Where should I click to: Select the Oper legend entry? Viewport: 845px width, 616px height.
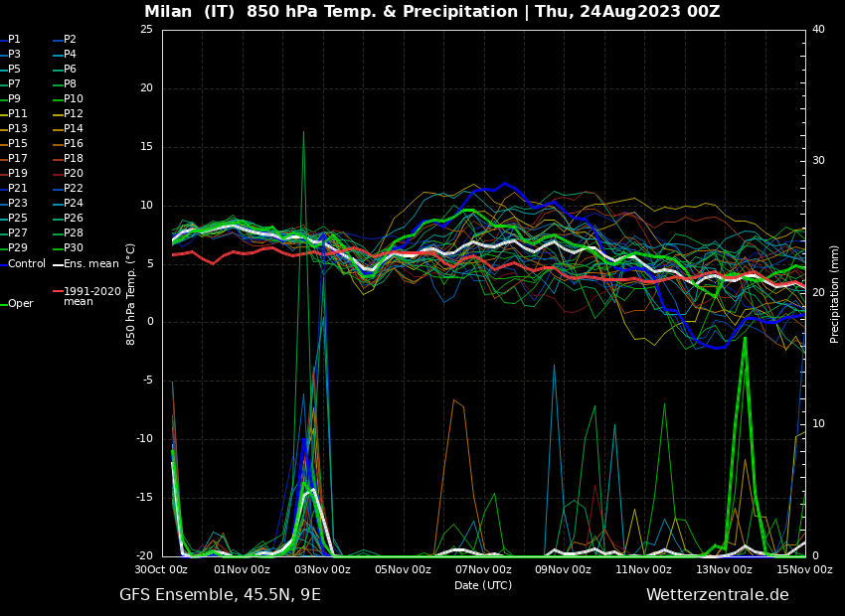pyautogui.click(x=20, y=304)
